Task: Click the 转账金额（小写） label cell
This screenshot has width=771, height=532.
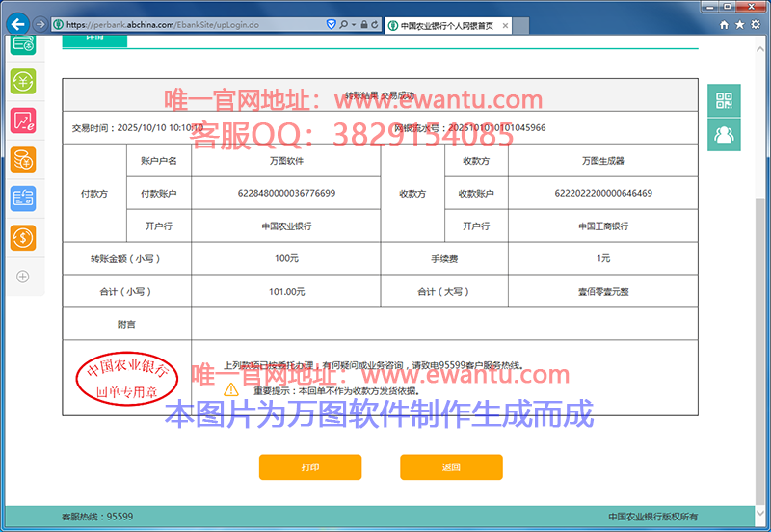Action: pyautogui.click(x=127, y=258)
